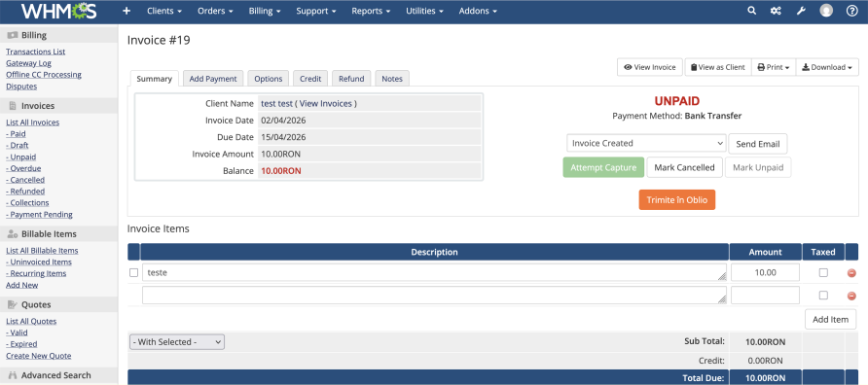Switch to the Credit tab
868x385 pixels.
[x=310, y=79]
